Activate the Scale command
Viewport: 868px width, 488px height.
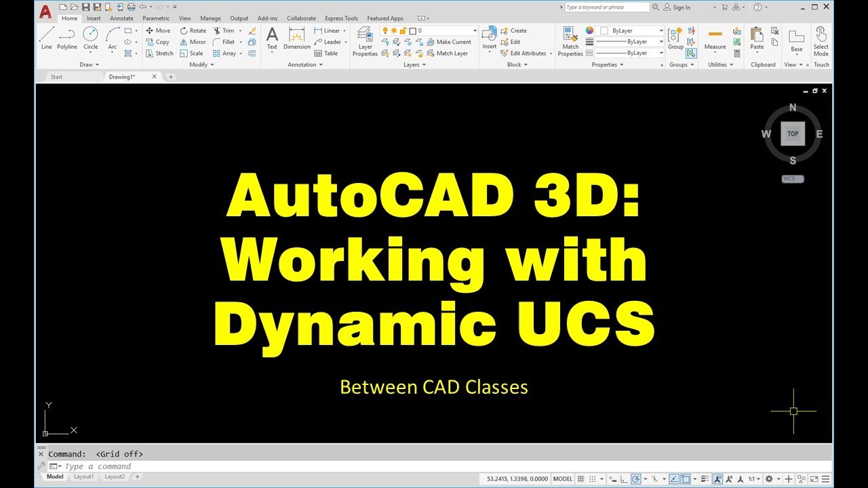click(191, 53)
